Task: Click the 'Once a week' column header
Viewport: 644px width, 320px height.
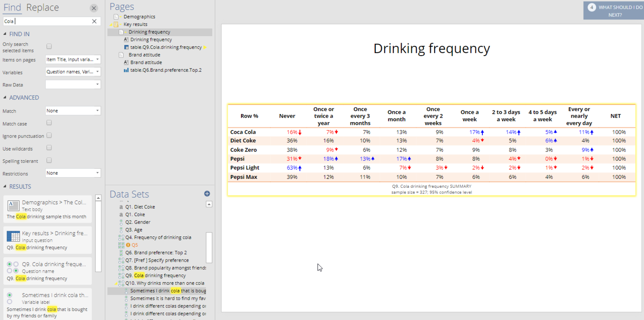Action: [469, 116]
